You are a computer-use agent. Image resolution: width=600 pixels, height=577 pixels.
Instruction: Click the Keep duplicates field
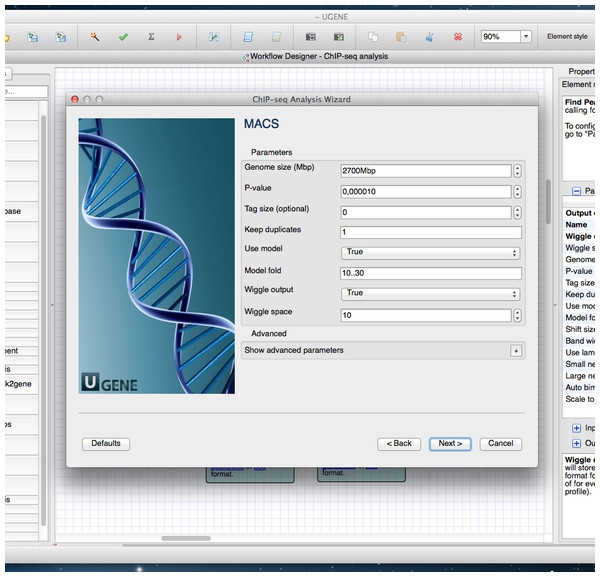[431, 232]
